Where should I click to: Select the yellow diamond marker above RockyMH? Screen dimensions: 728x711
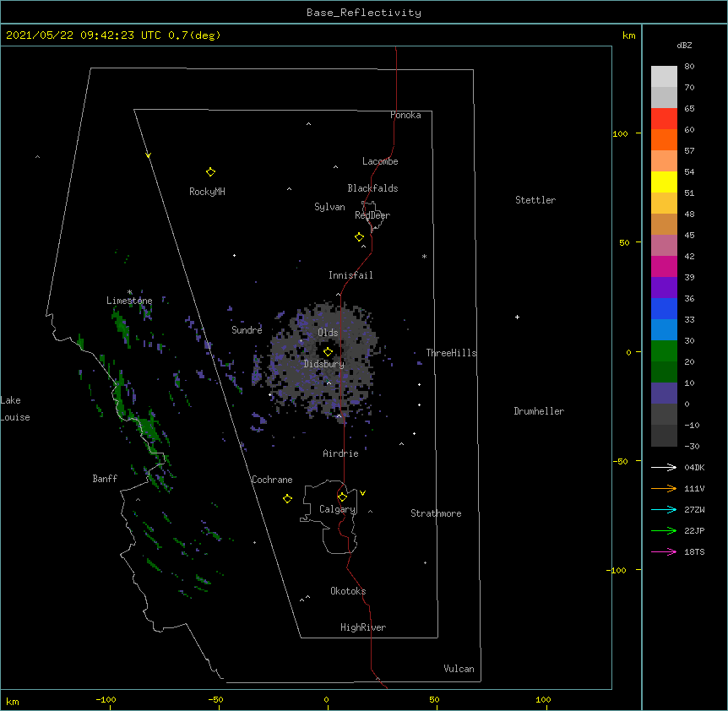[x=210, y=172]
